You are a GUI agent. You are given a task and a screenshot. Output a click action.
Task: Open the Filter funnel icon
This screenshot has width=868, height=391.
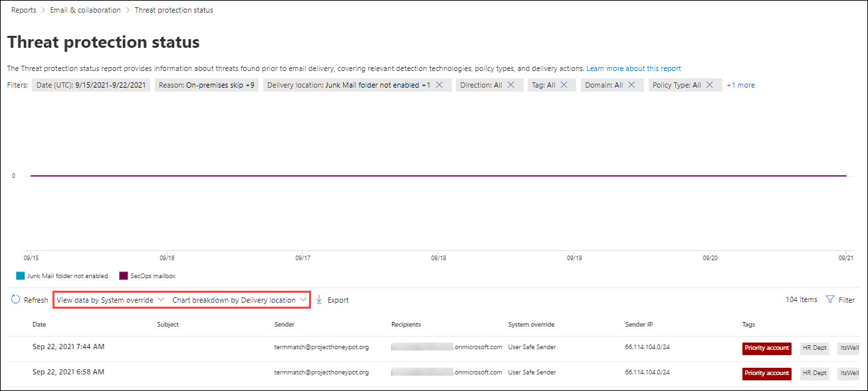(x=829, y=300)
